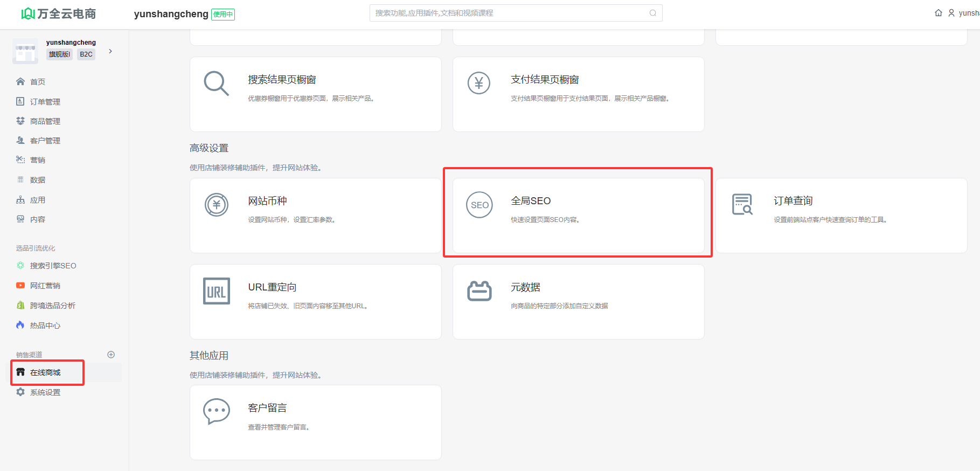Click the URL redirect icon
The height and width of the screenshot is (471, 980).
click(x=216, y=291)
